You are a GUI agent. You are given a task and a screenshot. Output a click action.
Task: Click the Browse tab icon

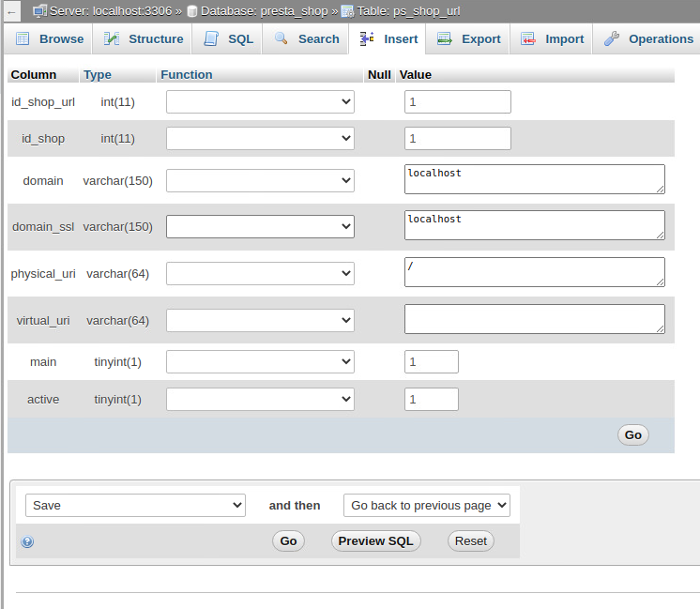pyautogui.click(x=23, y=38)
